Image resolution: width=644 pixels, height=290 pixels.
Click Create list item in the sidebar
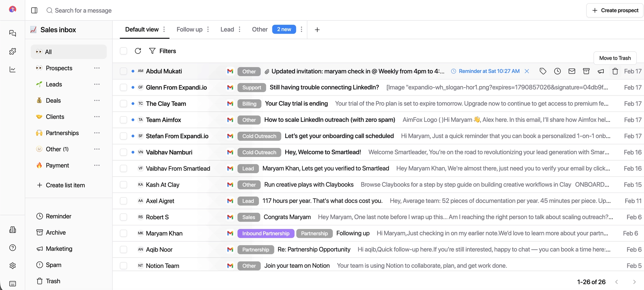(x=61, y=185)
